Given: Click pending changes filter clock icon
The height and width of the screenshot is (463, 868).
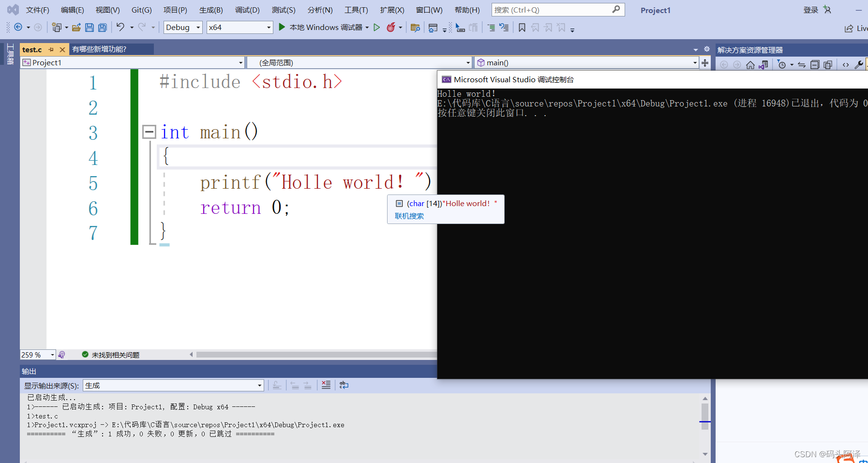Looking at the screenshot, I should click(x=781, y=65).
